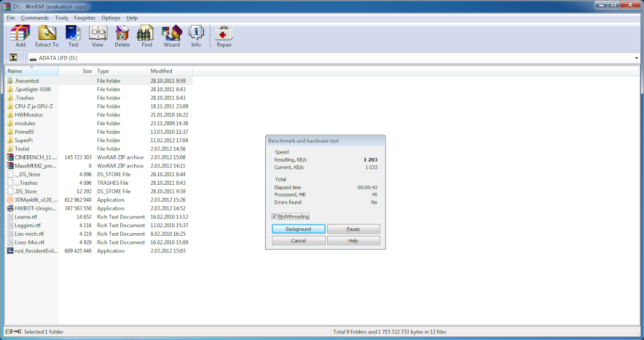The height and width of the screenshot is (340, 644).
Task: Click the 347 563 550 size value
Action: 78,208
